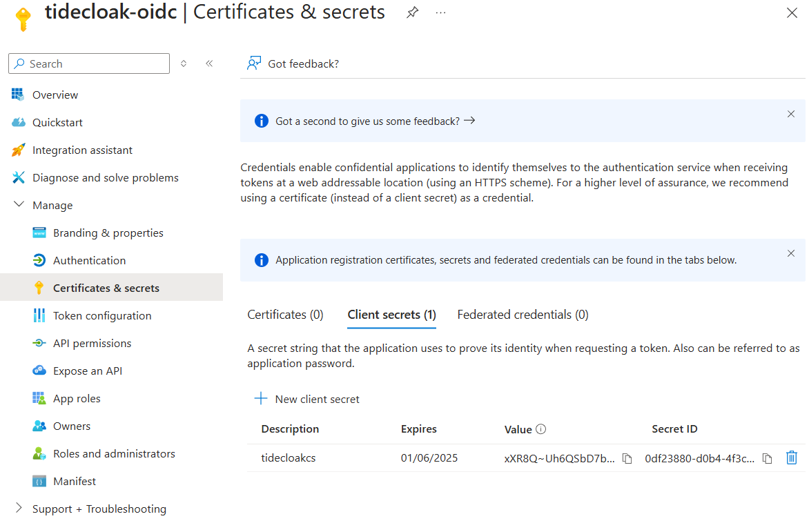Open Roles and administrators page
This screenshot has height=532, width=809.
tap(114, 453)
